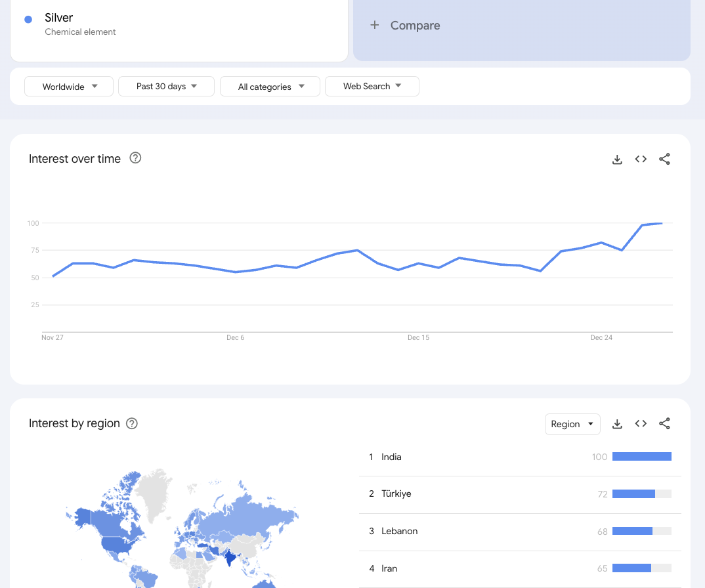Open the Past 30 days time range dropdown
The width and height of the screenshot is (705, 588).
click(166, 87)
